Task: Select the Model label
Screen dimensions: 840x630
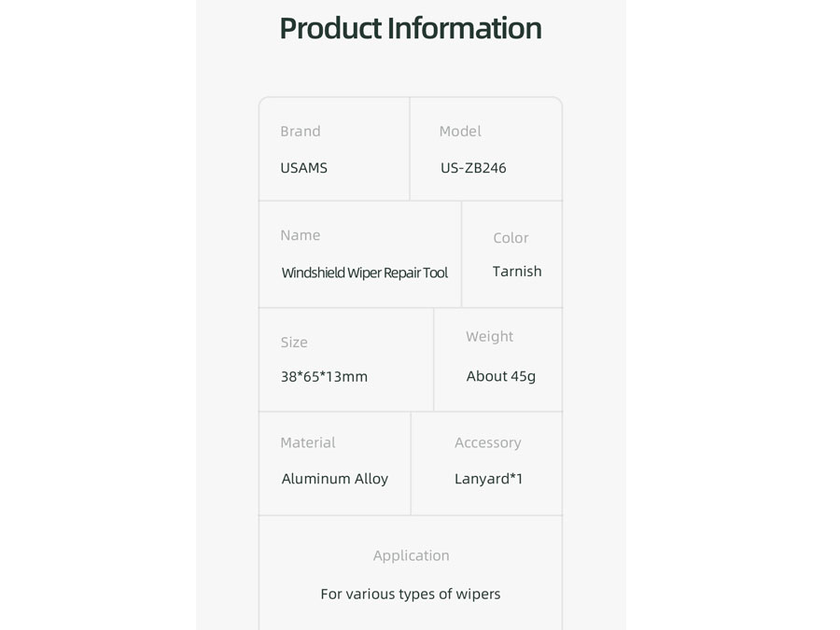Action: click(460, 132)
